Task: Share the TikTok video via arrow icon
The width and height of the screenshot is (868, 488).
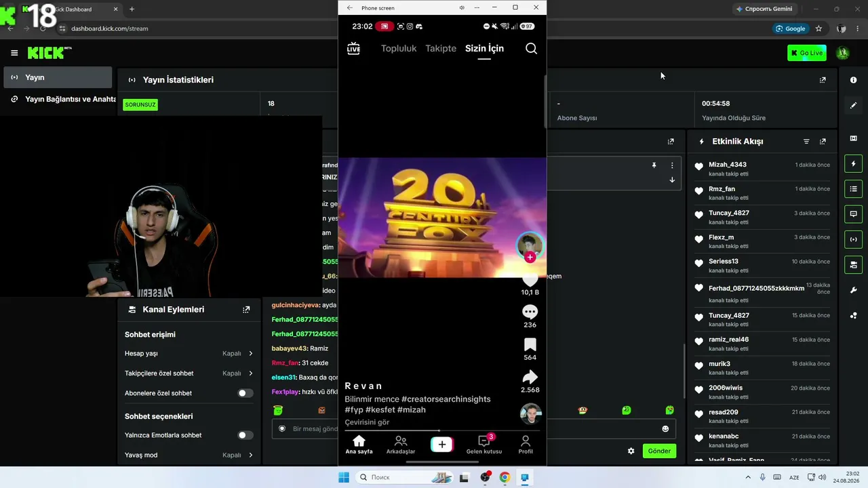Action: (530, 377)
